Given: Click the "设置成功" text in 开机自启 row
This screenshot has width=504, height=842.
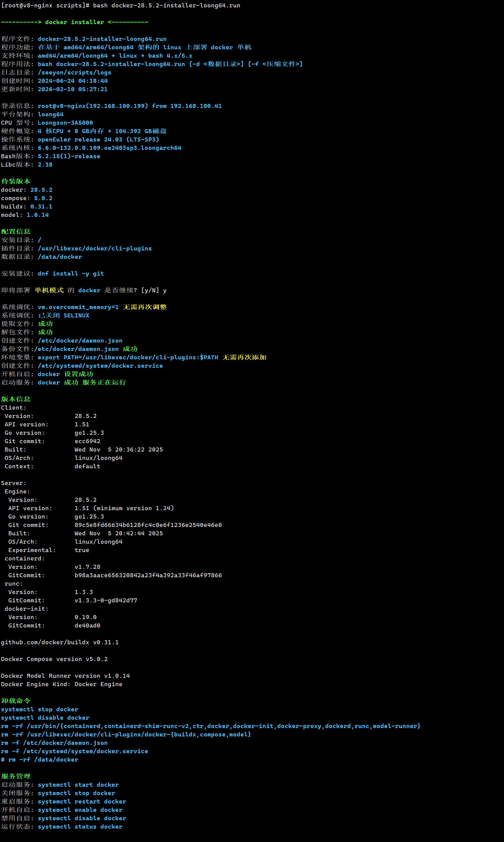Looking at the screenshot, I should point(78,374).
